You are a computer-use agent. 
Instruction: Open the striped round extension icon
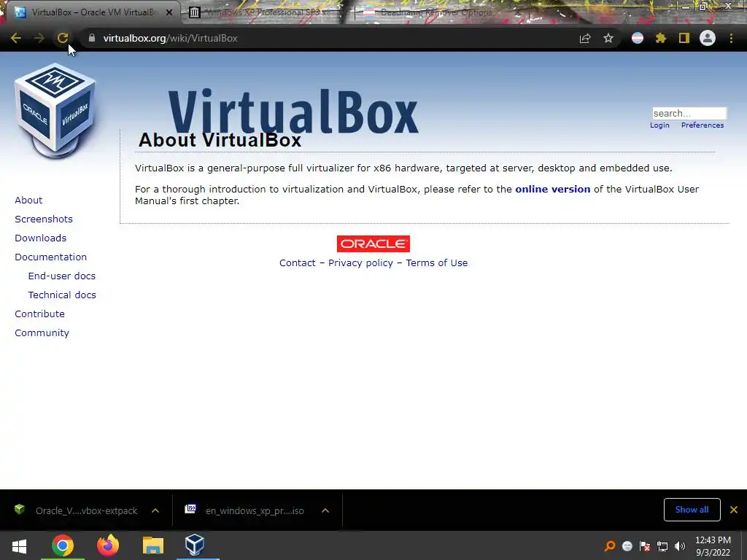tap(638, 38)
